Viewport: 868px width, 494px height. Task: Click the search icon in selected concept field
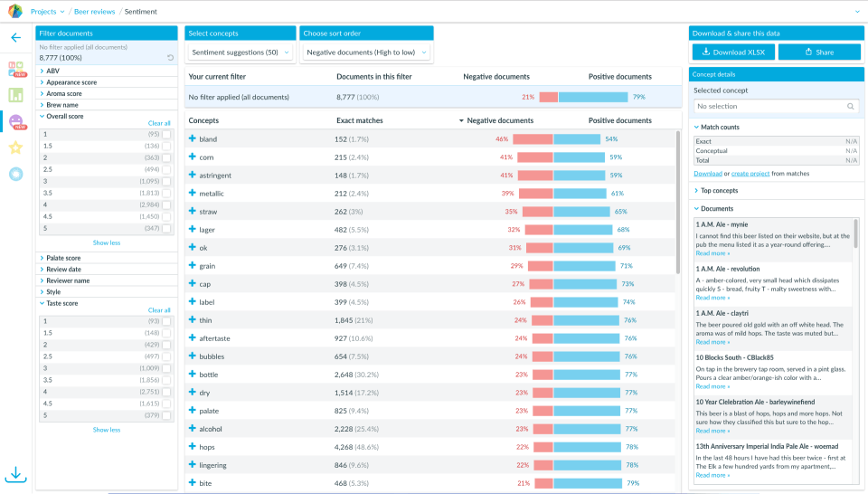[850, 107]
